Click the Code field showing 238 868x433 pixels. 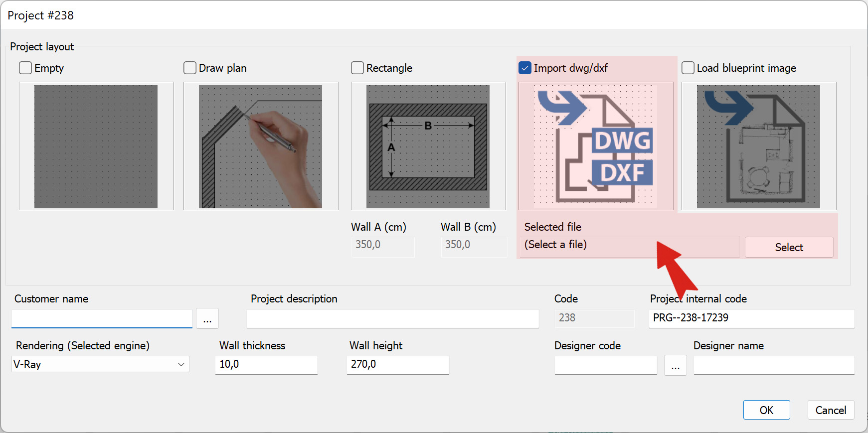click(595, 318)
